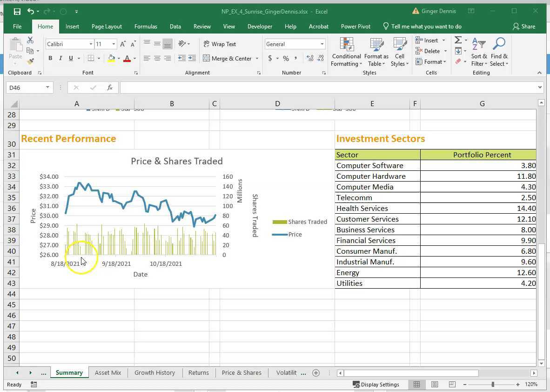Open the Font dropdown list
Screen dimensions: 550x392
[x=91, y=44]
